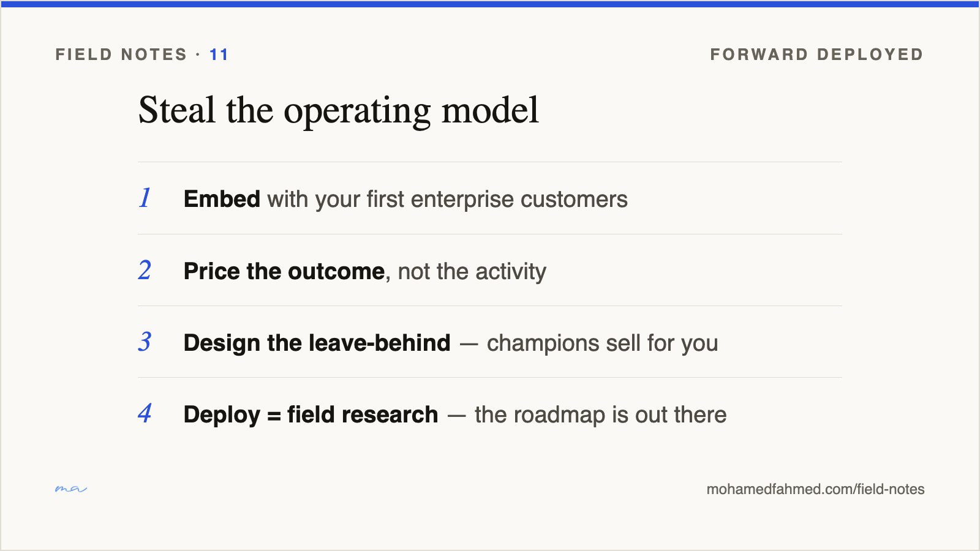Click the blue bar at the top edge
The image size is (980, 551).
(x=490, y=4)
